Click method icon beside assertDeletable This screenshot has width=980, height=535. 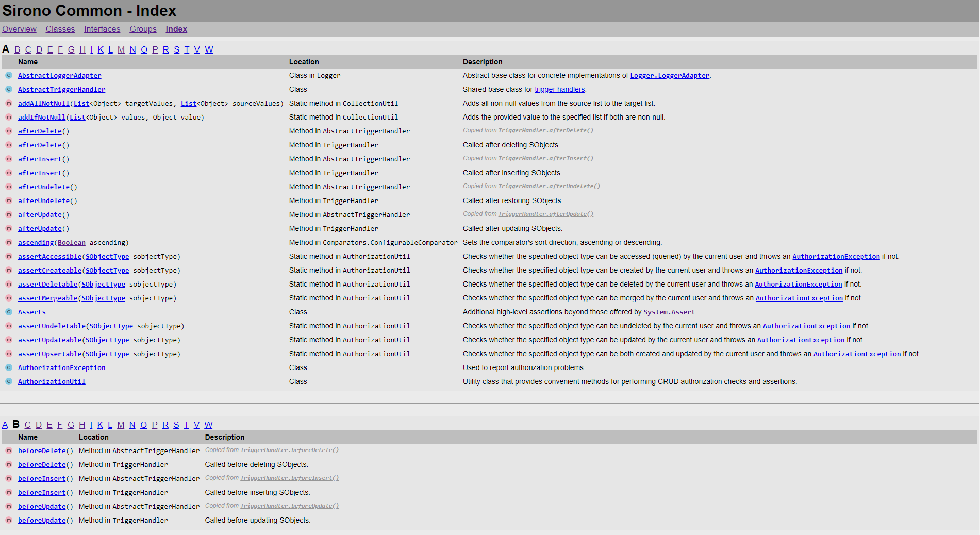coord(9,284)
